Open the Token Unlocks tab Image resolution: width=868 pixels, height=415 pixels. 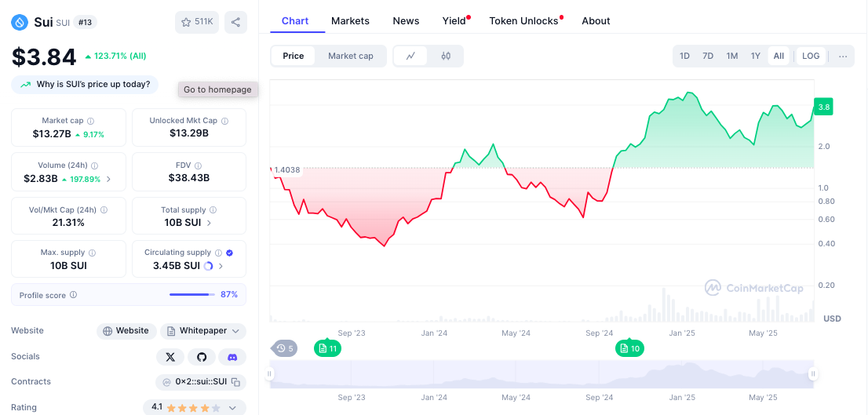pos(523,21)
